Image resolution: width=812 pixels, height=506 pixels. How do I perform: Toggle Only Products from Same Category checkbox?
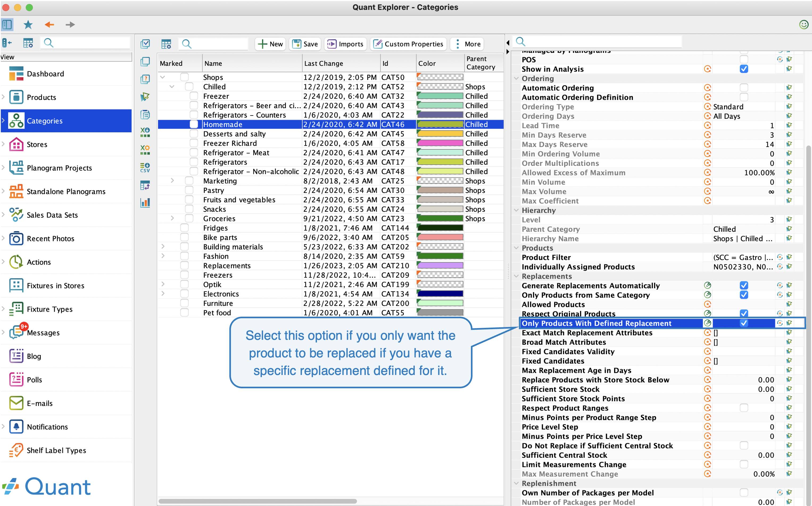[x=744, y=295]
